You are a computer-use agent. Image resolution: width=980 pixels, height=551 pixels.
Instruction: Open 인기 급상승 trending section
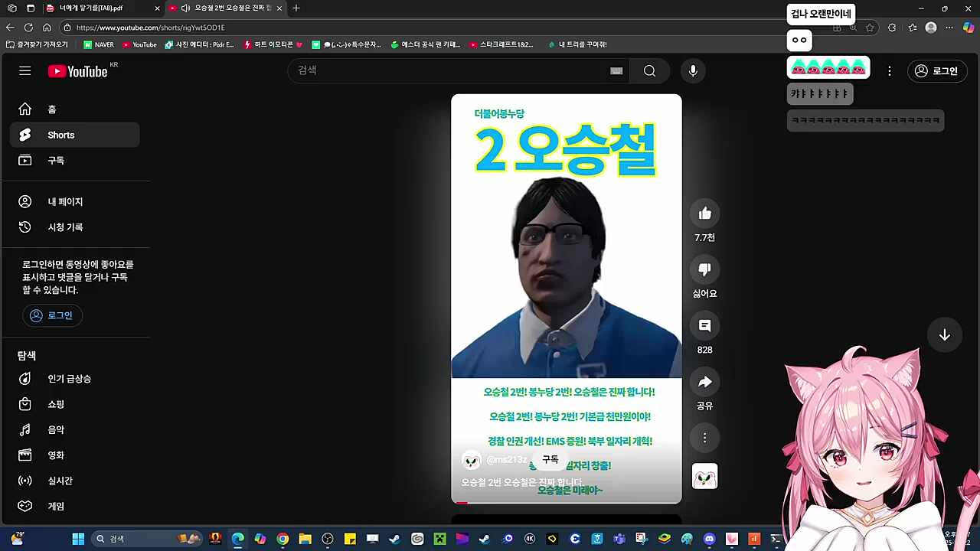tap(74, 379)
